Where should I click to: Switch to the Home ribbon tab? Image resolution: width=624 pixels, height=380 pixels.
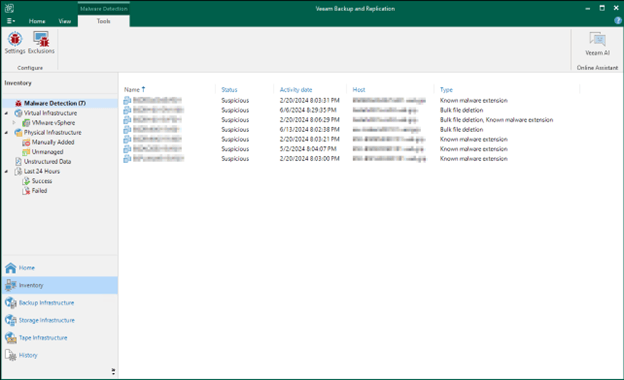[37, 21]
